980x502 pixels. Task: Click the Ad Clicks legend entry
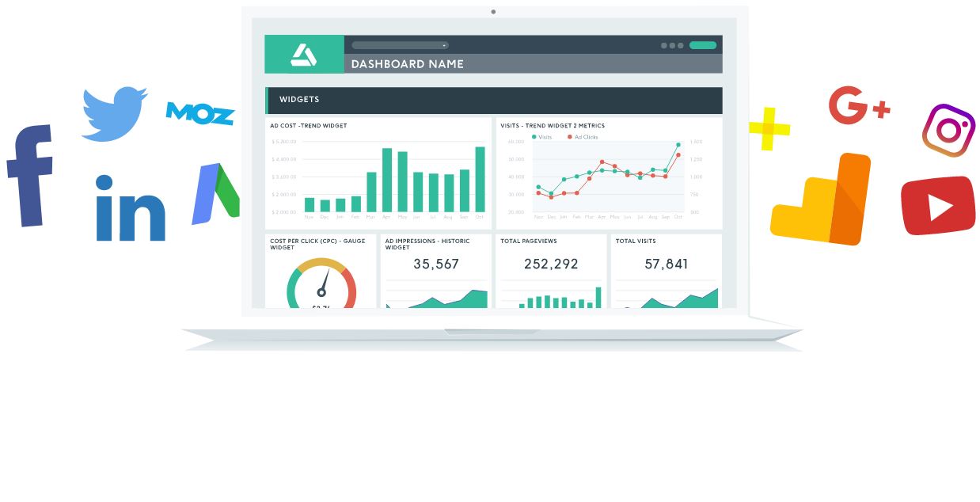click(x=581, y=137)
